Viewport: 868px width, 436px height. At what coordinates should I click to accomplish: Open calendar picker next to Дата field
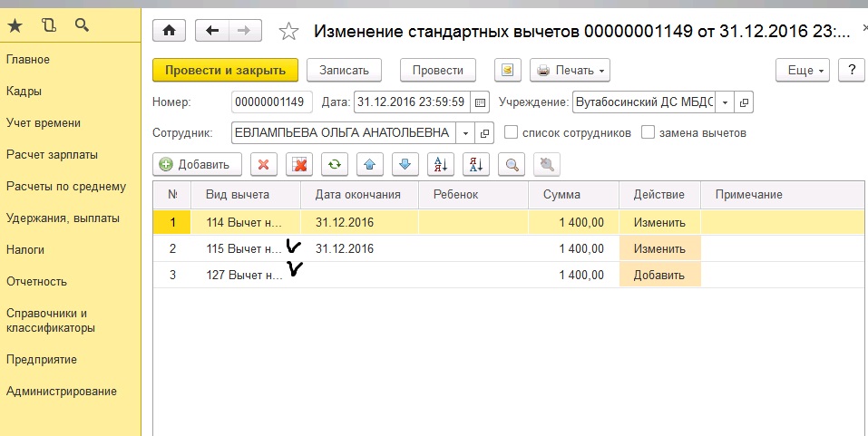click(481, 102)
